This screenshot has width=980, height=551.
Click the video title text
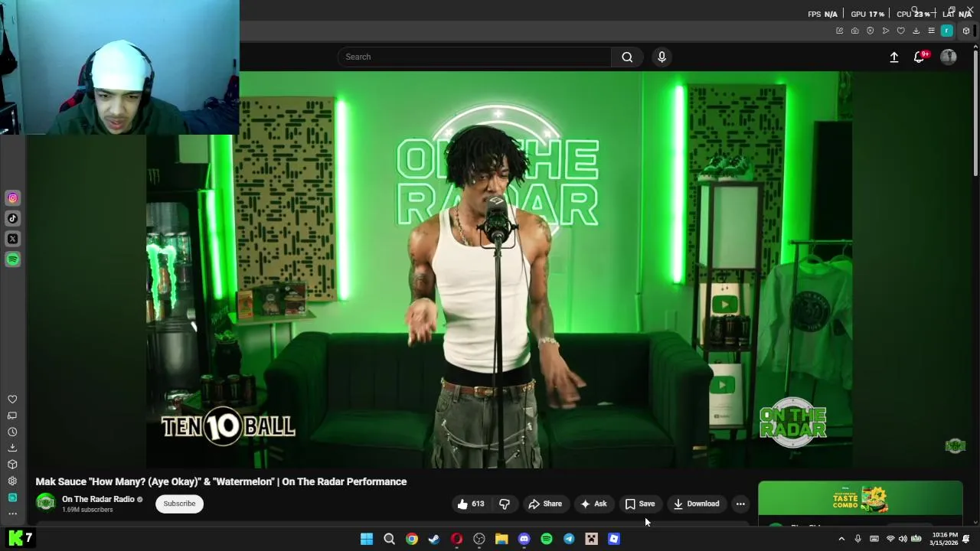[x=221, y=481]
